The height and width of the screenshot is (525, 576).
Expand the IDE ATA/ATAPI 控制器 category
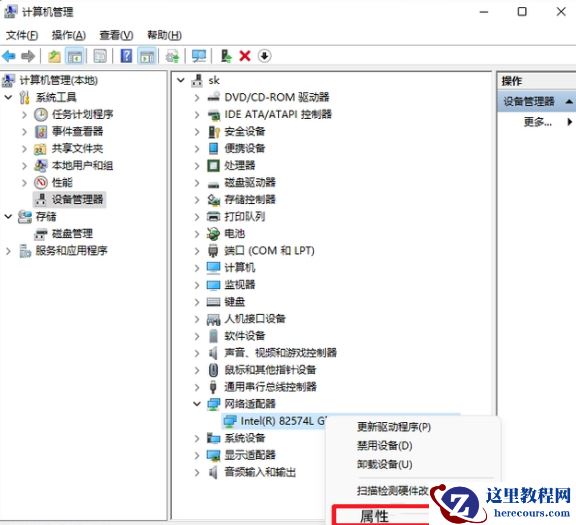point(197,115)
